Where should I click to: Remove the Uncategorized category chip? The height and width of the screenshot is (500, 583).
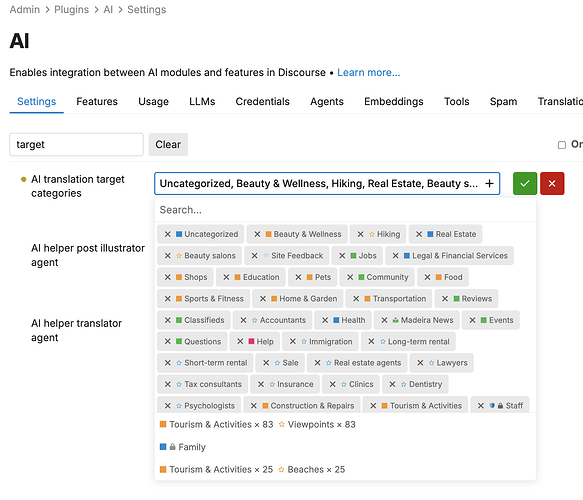(x=168, y=234)
